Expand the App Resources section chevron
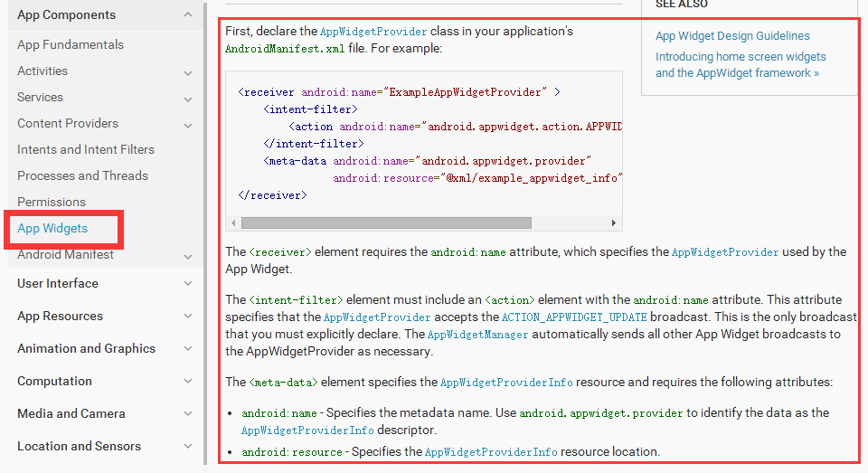The height and width of the screenshot is (473, 868). pyautogui.click(x=188, y=316)
